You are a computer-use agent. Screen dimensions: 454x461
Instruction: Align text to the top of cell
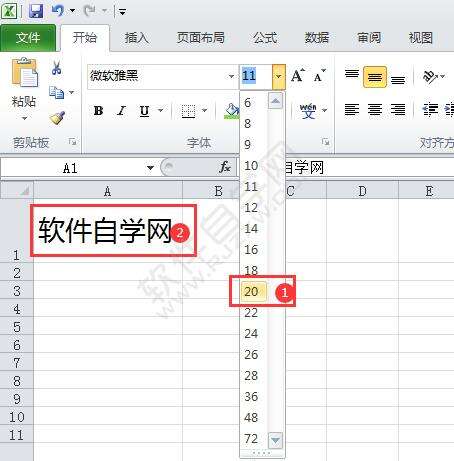pos(352,75)
